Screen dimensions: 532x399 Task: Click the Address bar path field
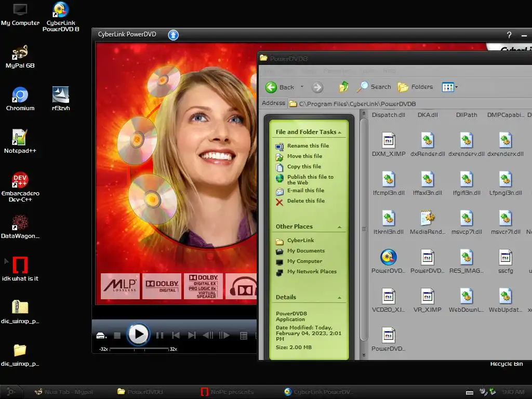410,104
